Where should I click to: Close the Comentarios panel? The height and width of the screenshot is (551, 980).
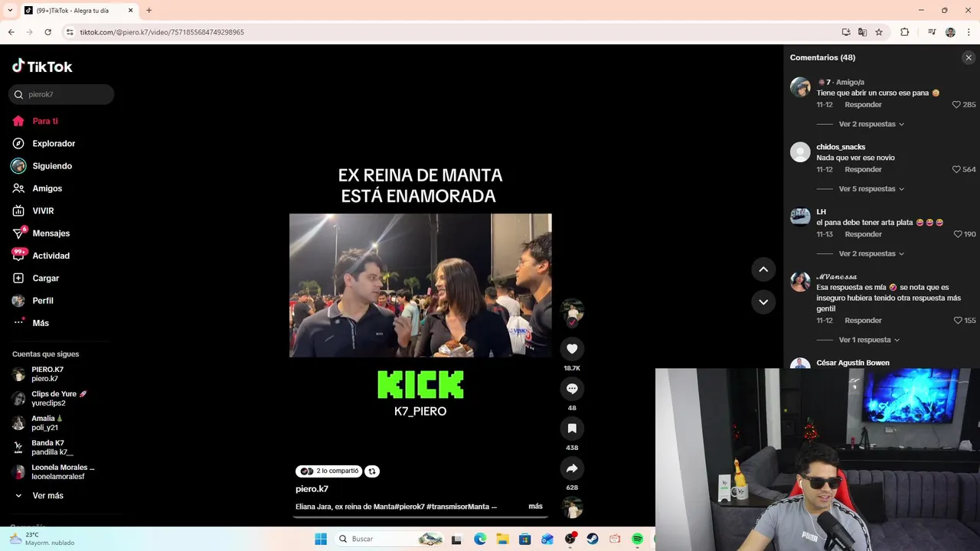pos(969,57)
